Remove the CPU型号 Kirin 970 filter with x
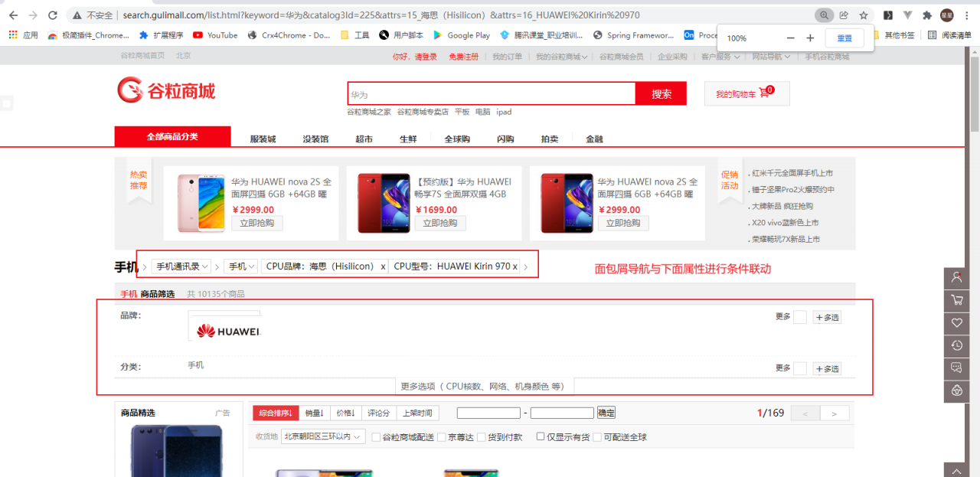 click(515, 266)
